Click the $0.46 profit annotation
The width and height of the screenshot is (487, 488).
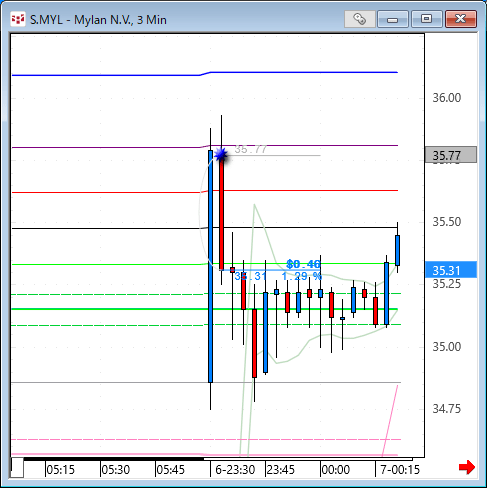coord(303,264)
